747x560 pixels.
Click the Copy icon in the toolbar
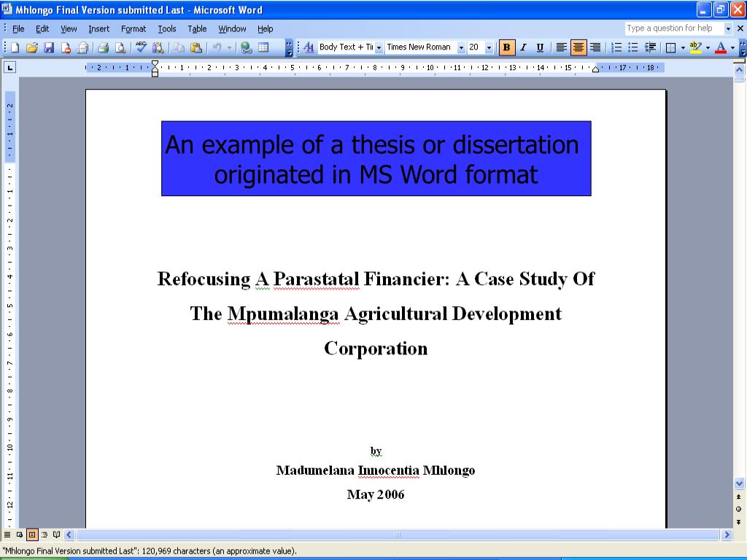click(179, 47)
